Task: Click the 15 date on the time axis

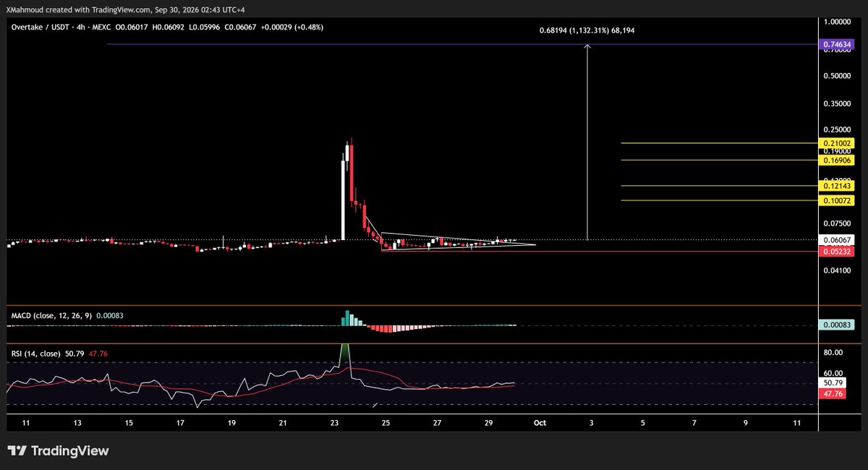Action: pyautogui.click(x=129, y=422)
